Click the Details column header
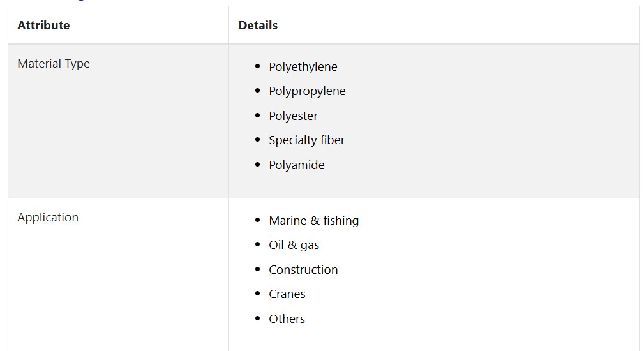The height and width of the screenshot is (351, 644). click(258, 26)
